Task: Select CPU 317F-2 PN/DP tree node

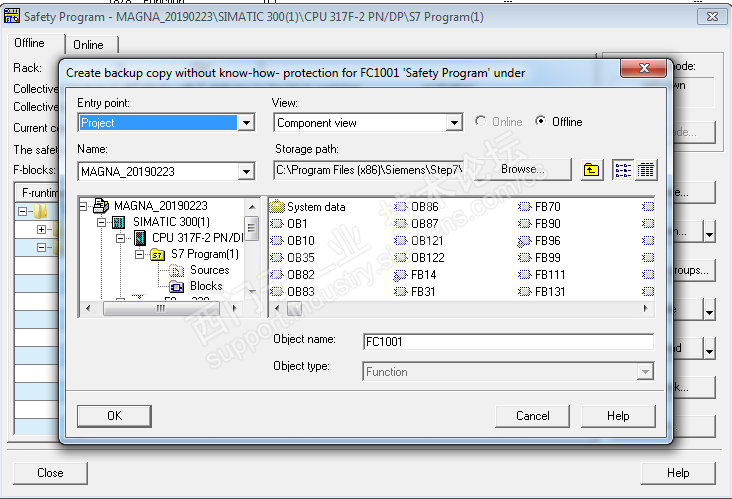Action: click(x=189, y=238)
